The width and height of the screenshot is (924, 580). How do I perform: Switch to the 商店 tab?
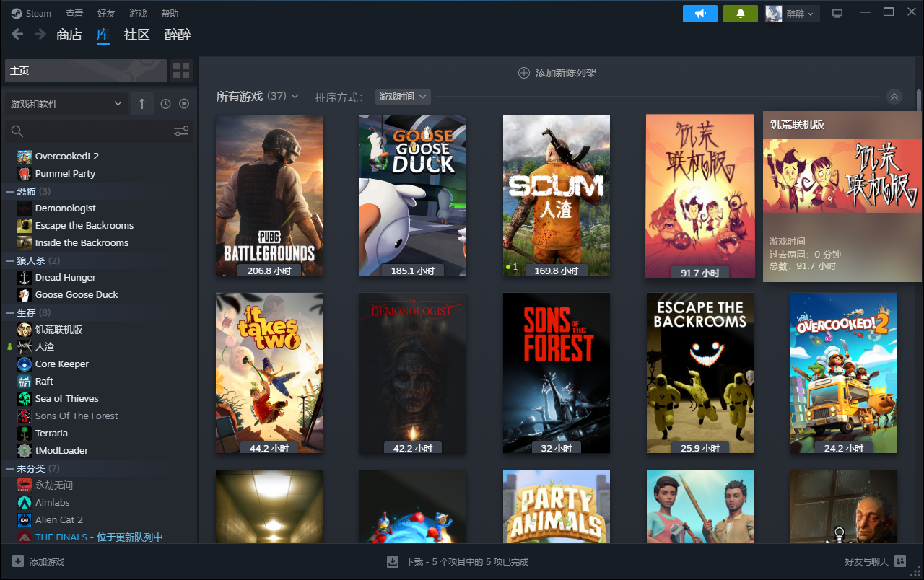tap(69, 35)
